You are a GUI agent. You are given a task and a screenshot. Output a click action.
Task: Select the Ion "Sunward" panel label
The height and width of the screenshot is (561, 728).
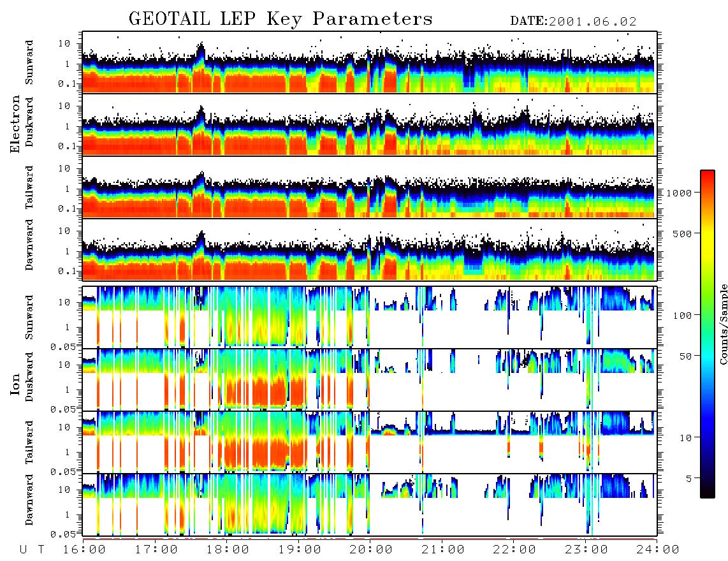coord(29,317)
